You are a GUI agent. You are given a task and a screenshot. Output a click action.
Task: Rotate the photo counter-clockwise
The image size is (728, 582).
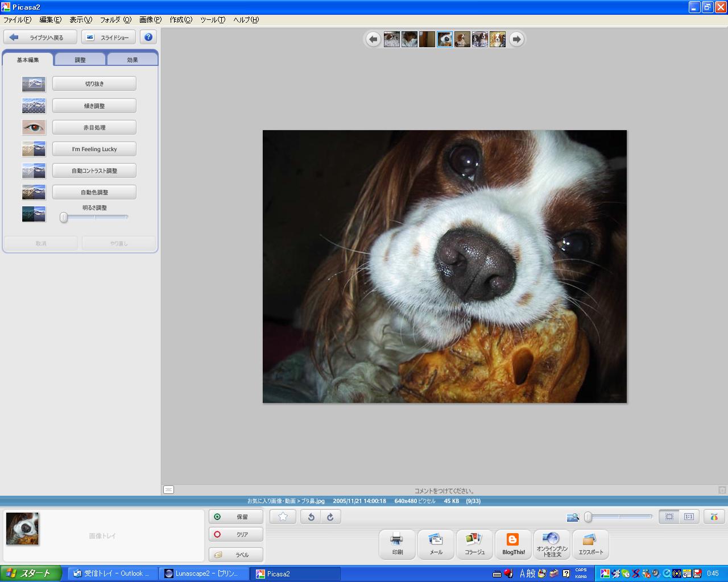pyautogui.click(x=311, y=517)
